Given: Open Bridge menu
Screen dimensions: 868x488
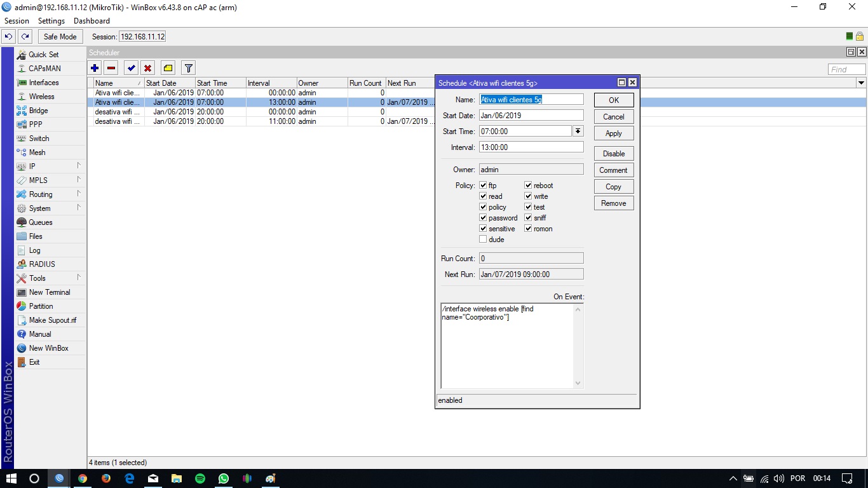Looking at the screenshot, I should click(50, 111).
